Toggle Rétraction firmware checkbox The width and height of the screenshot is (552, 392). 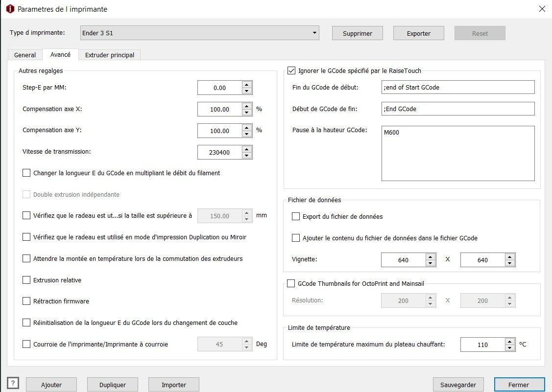(x=26, y=301)
